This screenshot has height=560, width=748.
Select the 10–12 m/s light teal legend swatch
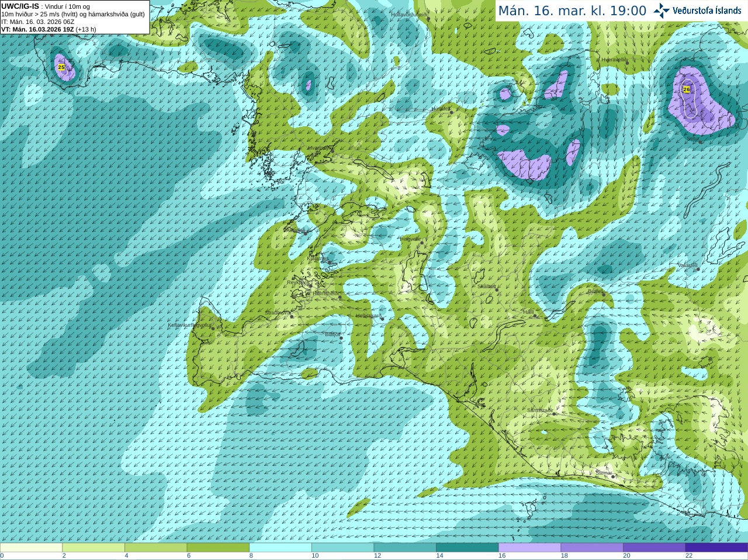(x=342, y=547)
